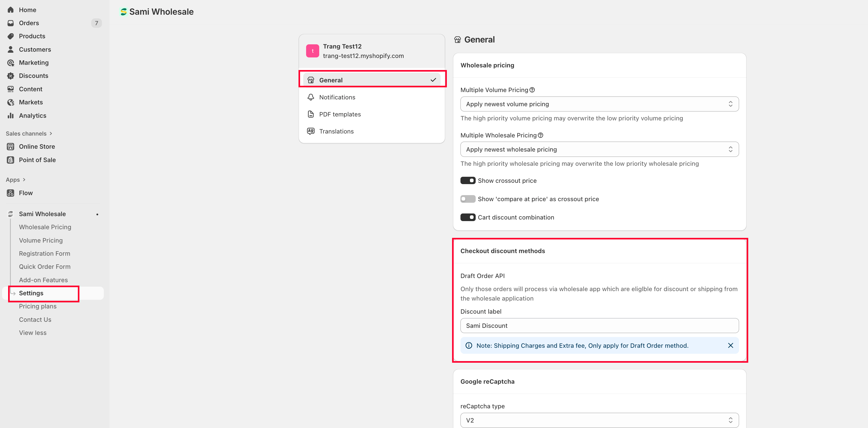Open the reCaptcha type dropdown
868x428 pixels.
[599, 420]
